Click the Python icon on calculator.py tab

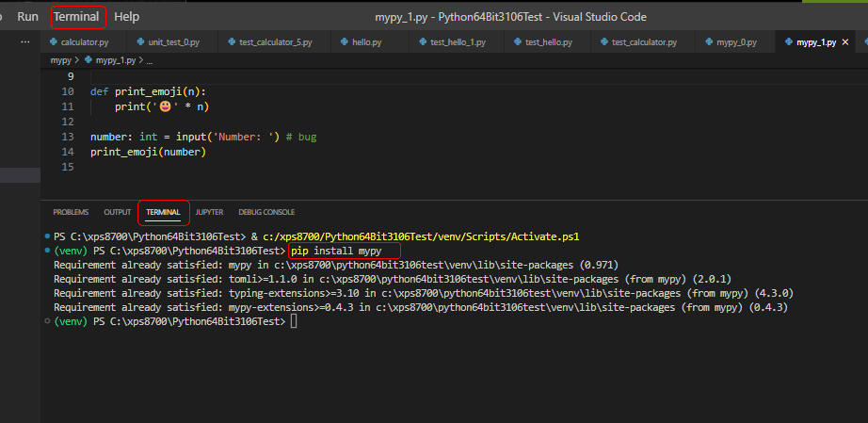pyautogui.click(x=54, y=42)
